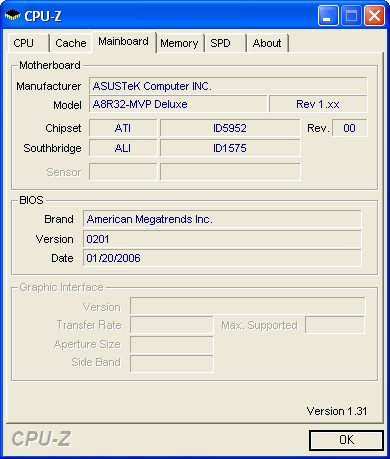This screenshot has width=390, height=459.
Task: Click the Chipset ID5952 field
Action: click(x=230, y=128)
